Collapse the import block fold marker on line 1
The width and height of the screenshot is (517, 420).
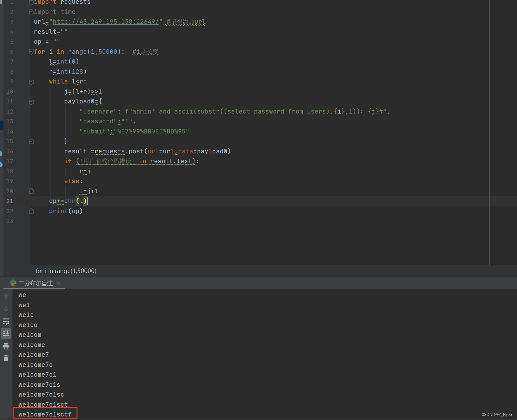pos(31,2)
